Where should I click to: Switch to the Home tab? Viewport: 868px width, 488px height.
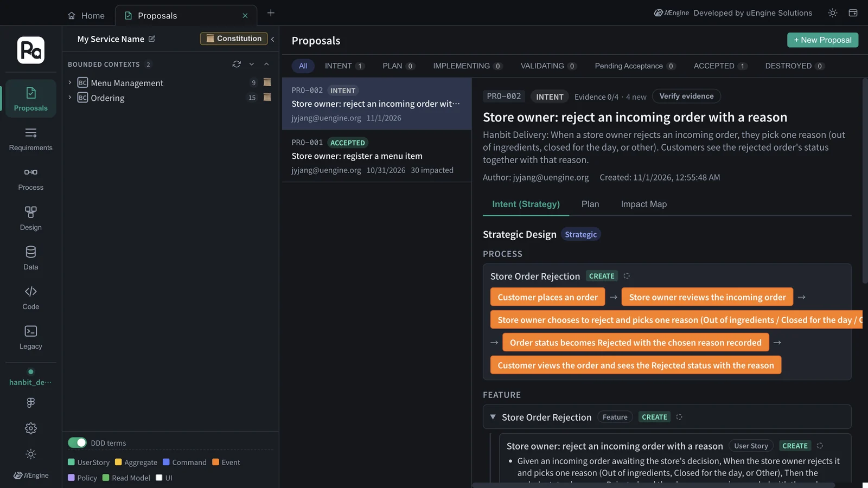[x=86, y=16]
